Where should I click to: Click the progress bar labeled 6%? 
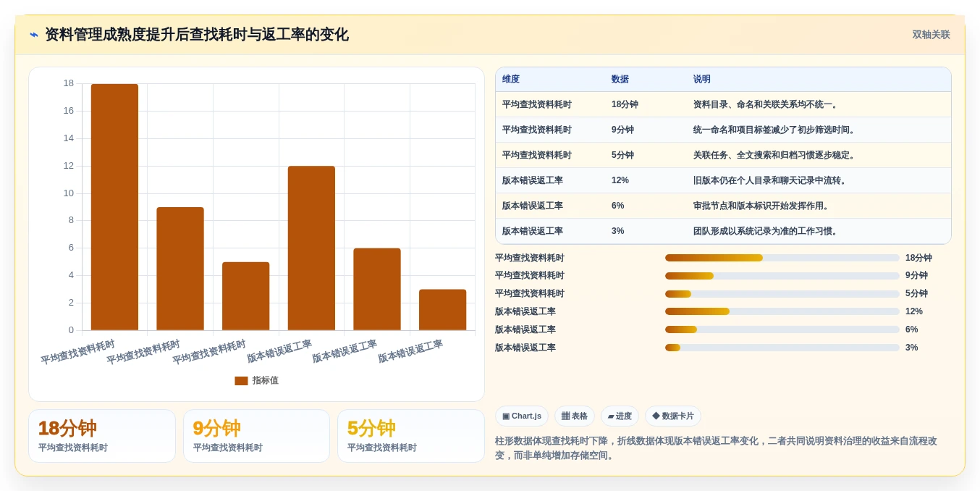click(x=782, y=330)
